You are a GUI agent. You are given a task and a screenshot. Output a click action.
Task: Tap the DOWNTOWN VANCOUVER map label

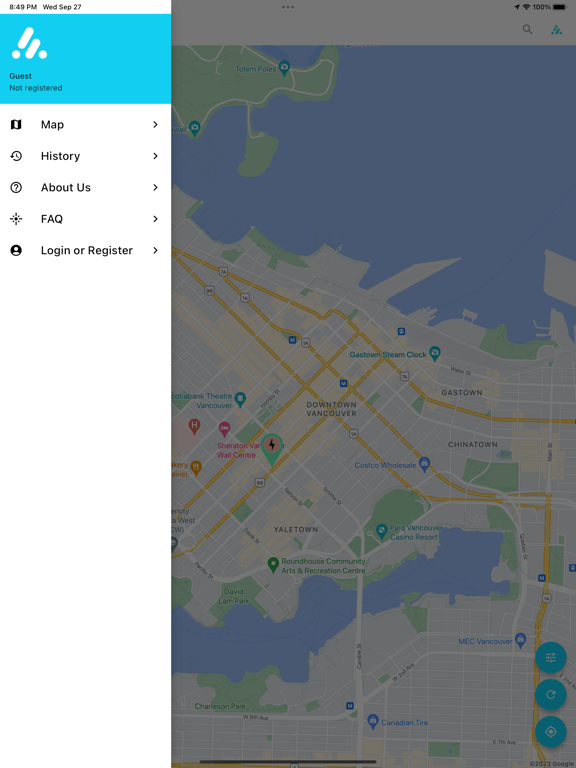click(x=332, y=409)
